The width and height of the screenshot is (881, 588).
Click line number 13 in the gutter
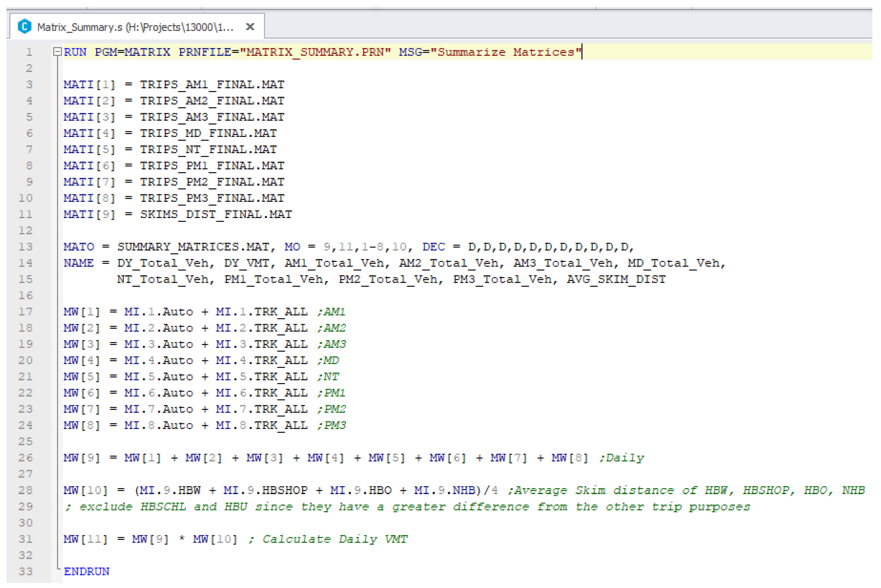point(25,247)
